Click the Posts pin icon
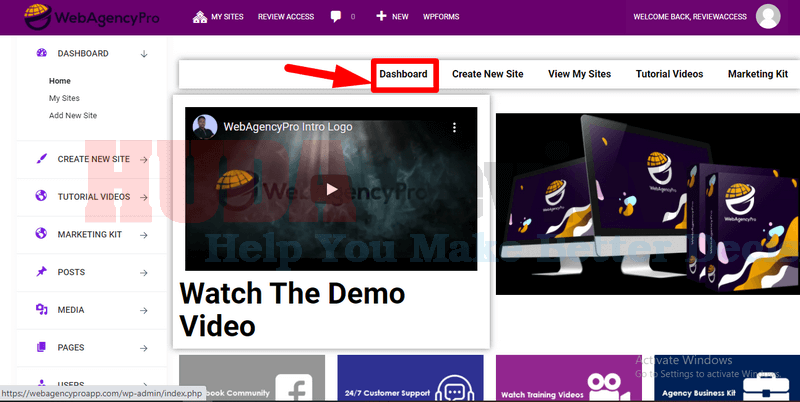The image size is (800, 402). pos(41,271)
